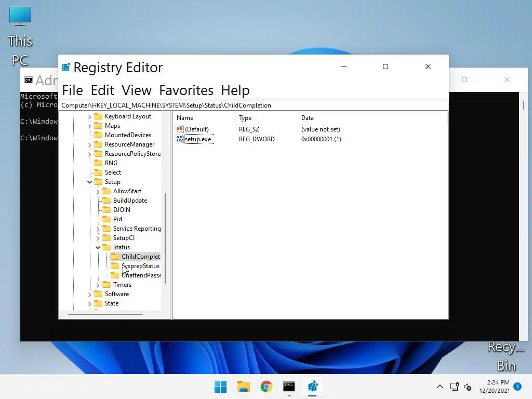Open the Favorites menu

pos(187,90)
